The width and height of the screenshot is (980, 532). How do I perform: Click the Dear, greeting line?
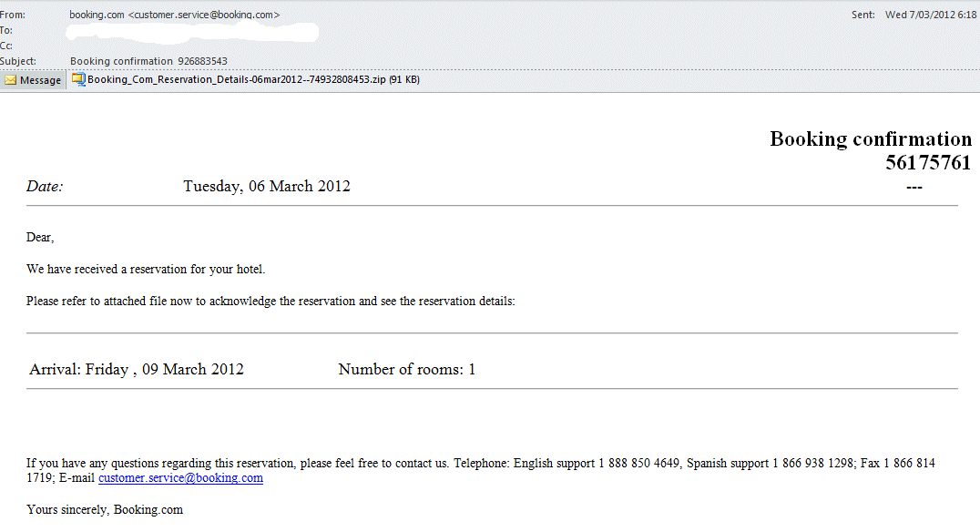[40, 238]
